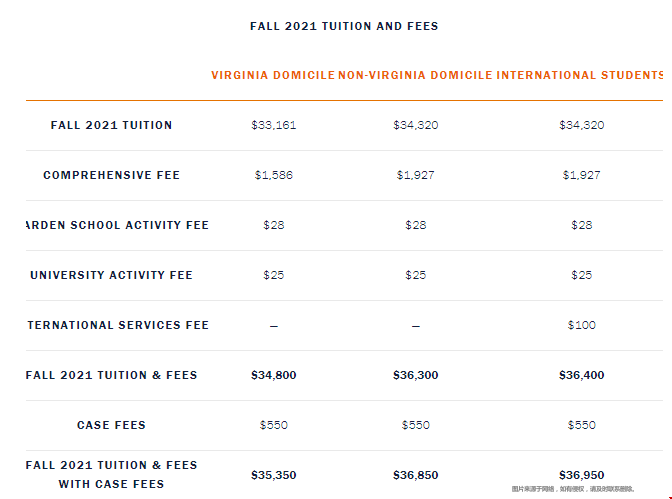Select the Virginia Domicile column header
The image size is (672, 499).
[x=273, y=75]
